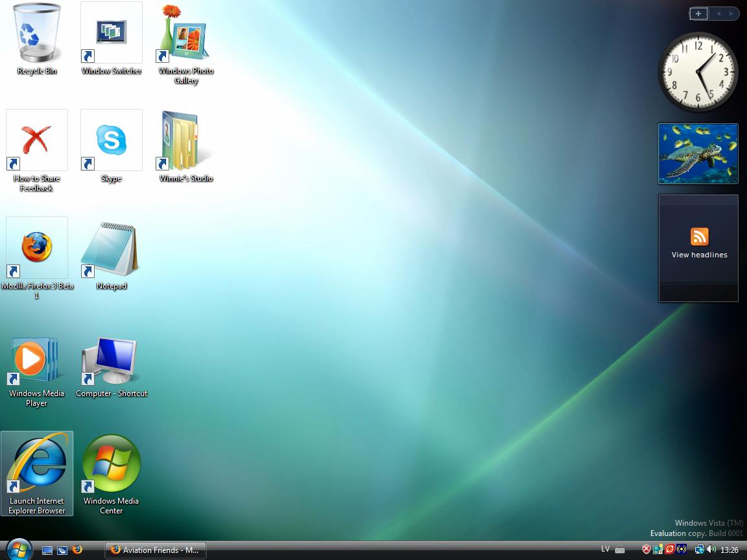Click the LV language indicator
747x560 pixels.
click(x=605, y=549)
